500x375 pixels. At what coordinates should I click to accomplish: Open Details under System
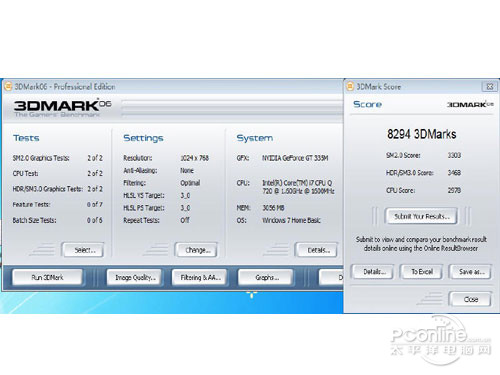(316, 250)
